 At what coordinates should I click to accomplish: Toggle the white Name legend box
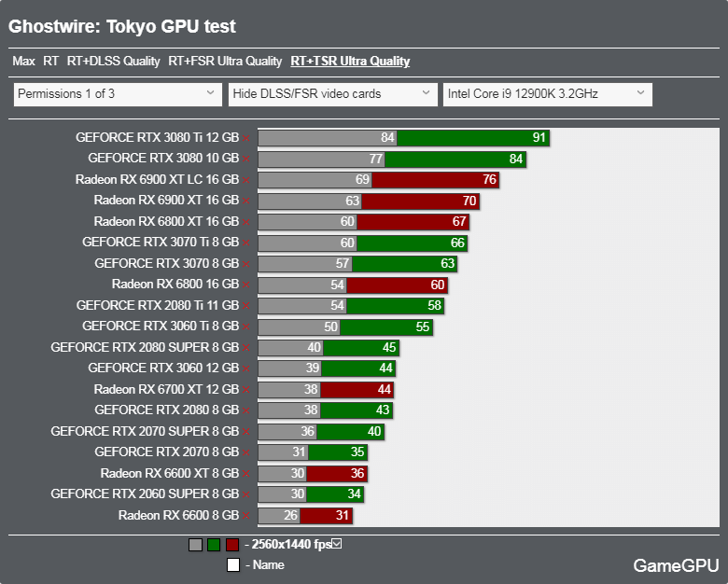pyautogui.click(x=233, y=565)
